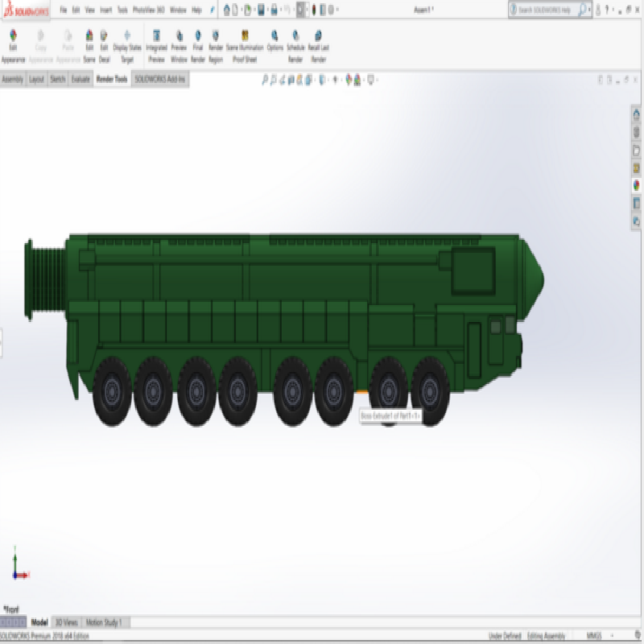Open the 3D Views bottom tab
Screen dimensions: 644x644
pos(67,622)
